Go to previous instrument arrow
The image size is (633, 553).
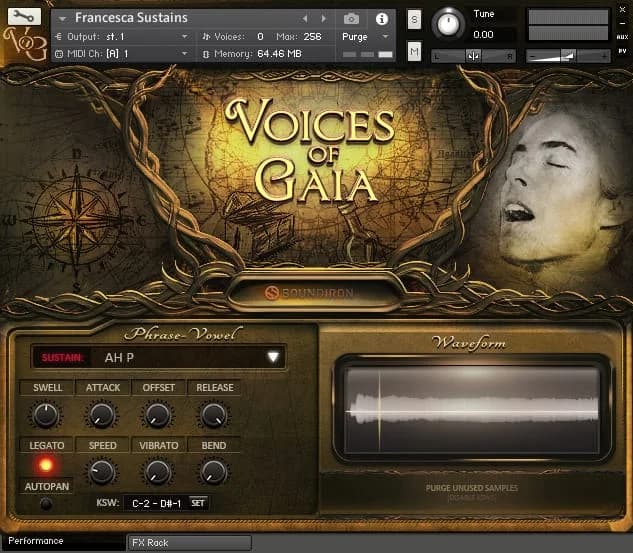305,19
